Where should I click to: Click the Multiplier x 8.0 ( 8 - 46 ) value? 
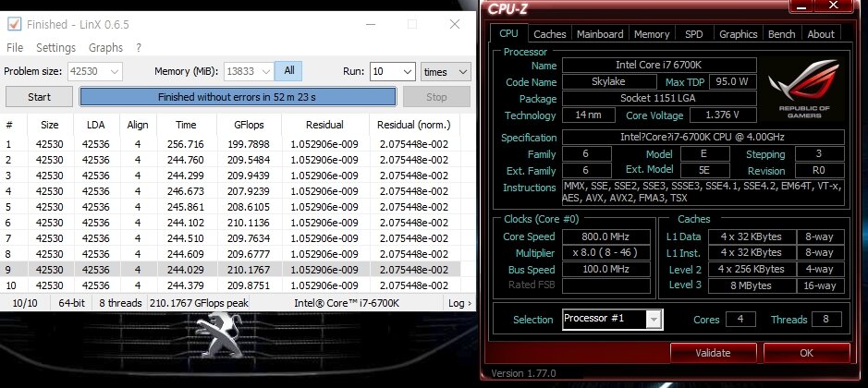[x=606, y=252]
